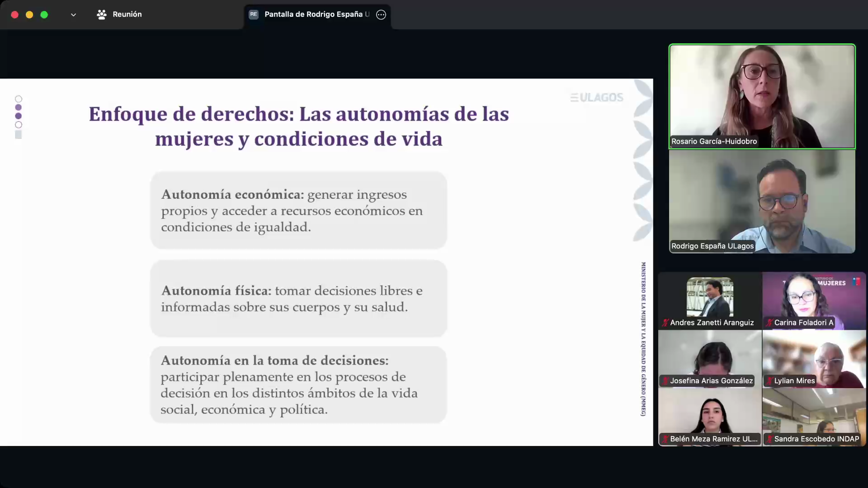
Task: Open the three-dots options on the shared screen tab
Action: (x=381, y=14)
